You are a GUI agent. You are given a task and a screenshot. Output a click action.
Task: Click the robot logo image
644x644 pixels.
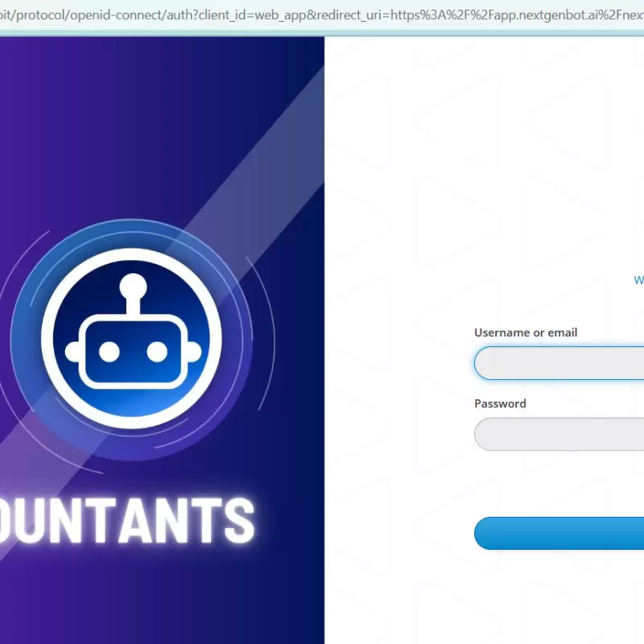(131, 339)
